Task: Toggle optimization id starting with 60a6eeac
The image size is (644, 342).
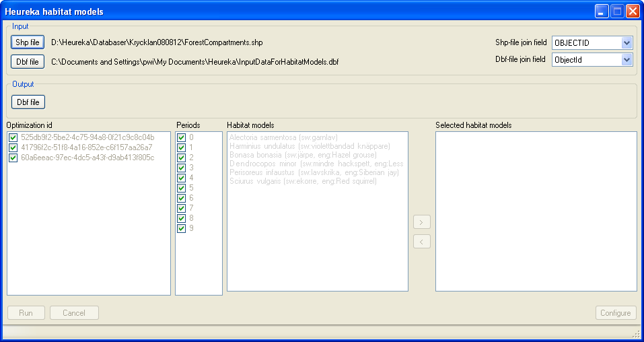Action: coord(13,158)
